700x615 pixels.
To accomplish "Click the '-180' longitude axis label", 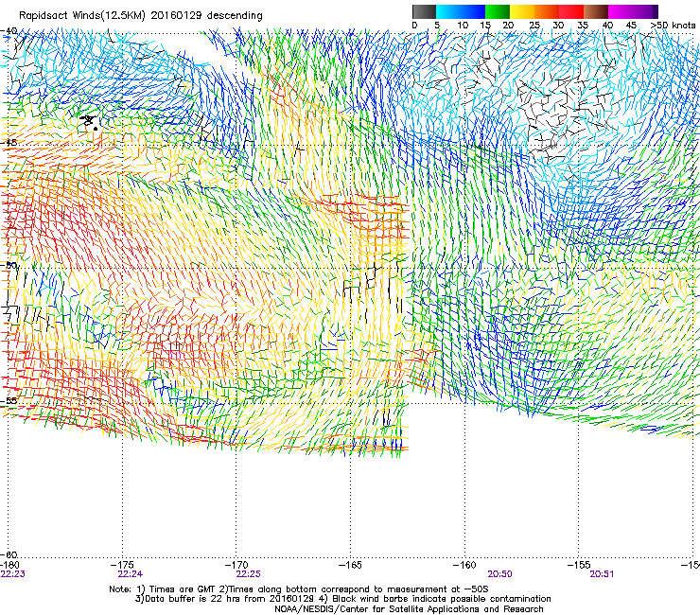I will [9, 566].
